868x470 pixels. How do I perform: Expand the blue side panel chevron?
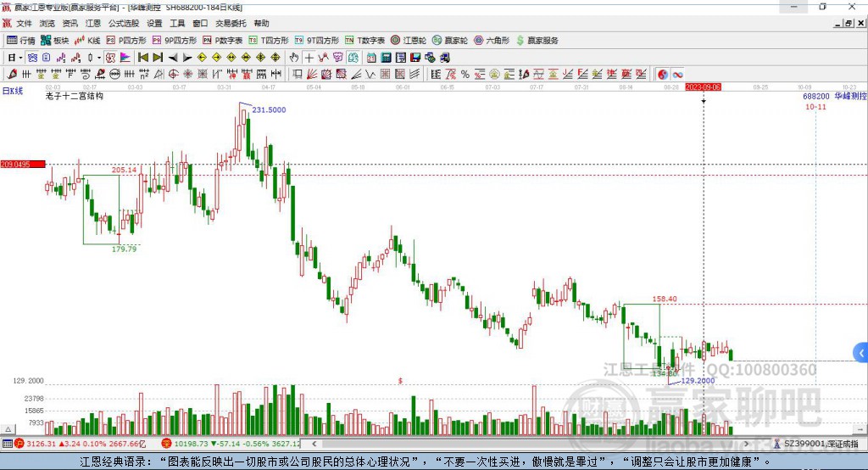point(861,353)
